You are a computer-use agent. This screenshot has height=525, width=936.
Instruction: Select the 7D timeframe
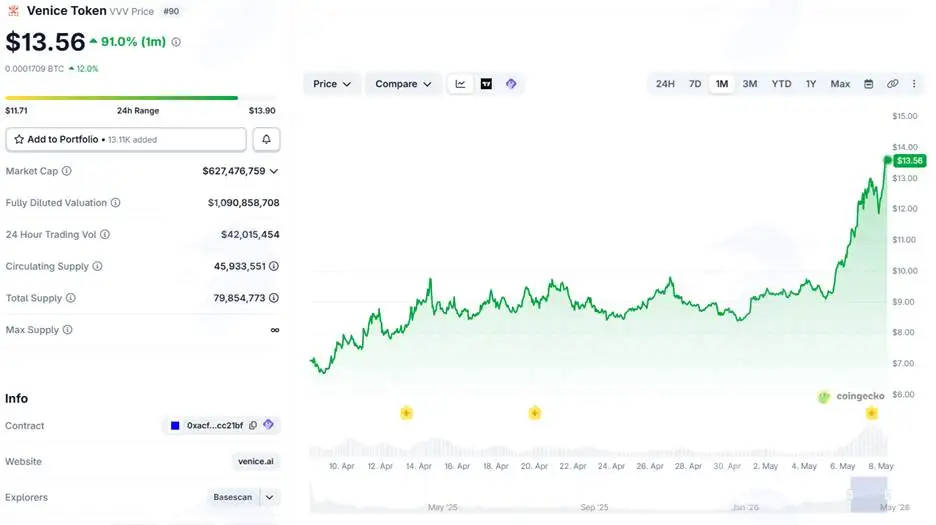pos(695,84)
